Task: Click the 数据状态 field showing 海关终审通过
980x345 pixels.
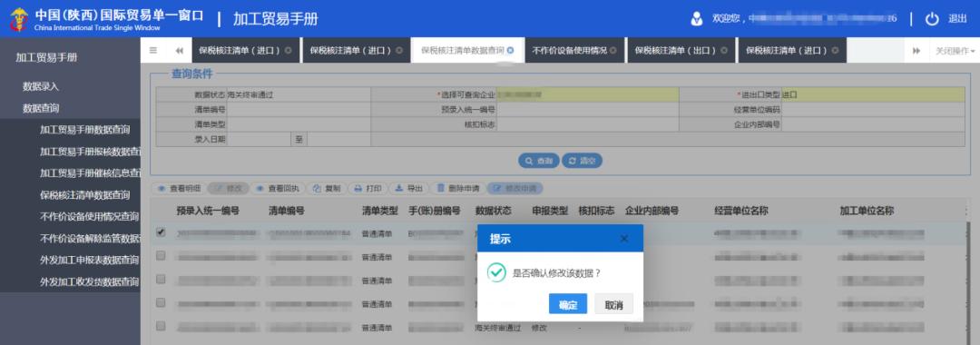Action: [299, 95]
